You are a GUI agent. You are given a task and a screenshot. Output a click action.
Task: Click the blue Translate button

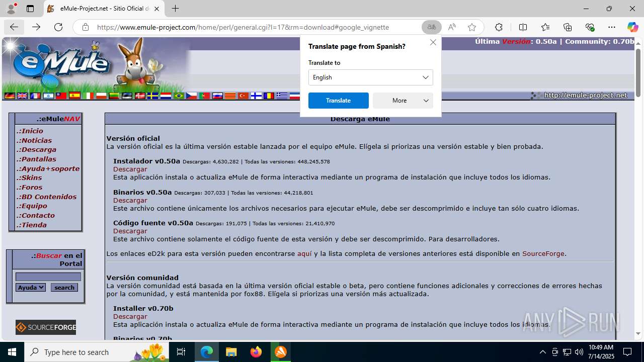(x=339, y=101)
